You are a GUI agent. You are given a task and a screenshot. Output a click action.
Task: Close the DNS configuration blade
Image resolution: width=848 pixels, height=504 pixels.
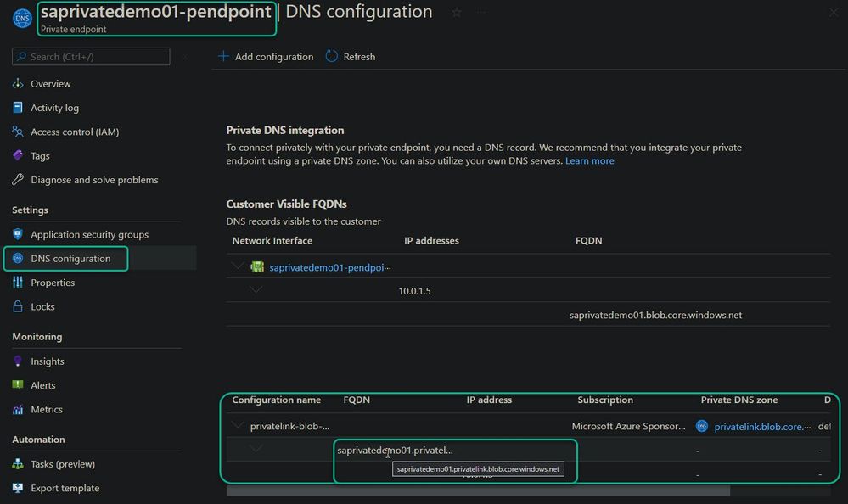tap(834, 12)
